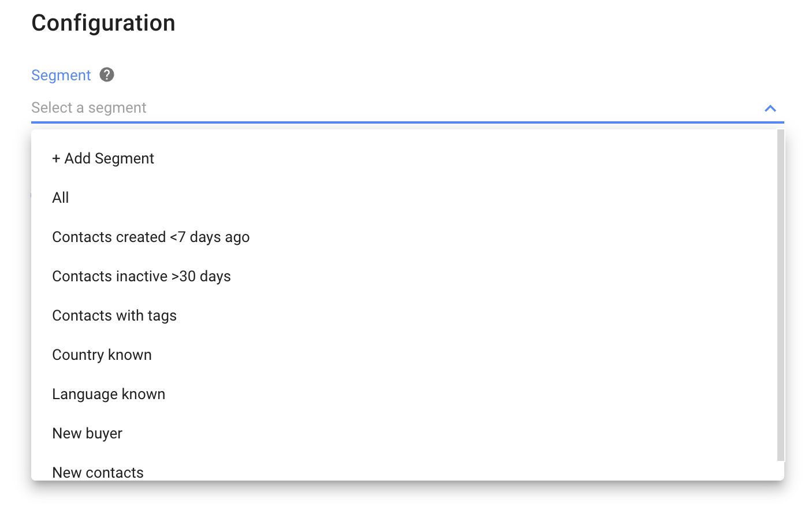
Task: Click the help icon beside Segment
Action: pos(107,75)
